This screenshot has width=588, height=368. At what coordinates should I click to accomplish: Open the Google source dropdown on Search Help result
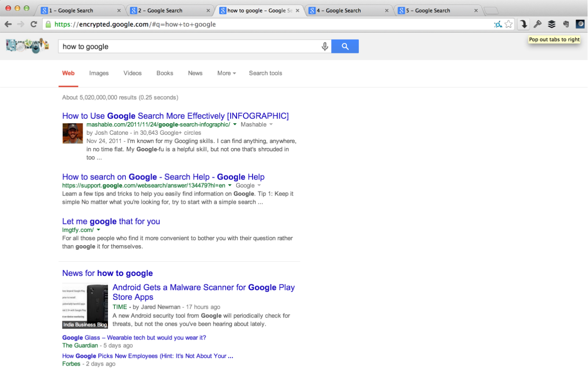pyautogui.click(x=259, y=185)
